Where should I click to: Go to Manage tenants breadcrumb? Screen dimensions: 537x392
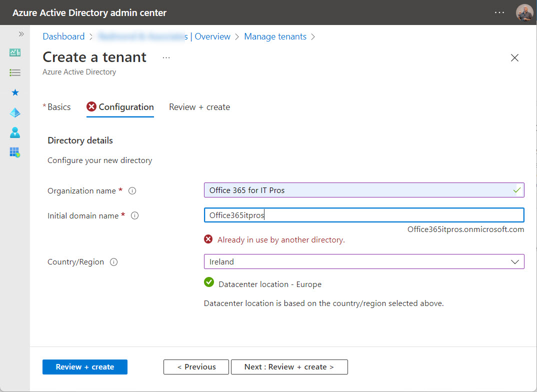coord(275,36)
